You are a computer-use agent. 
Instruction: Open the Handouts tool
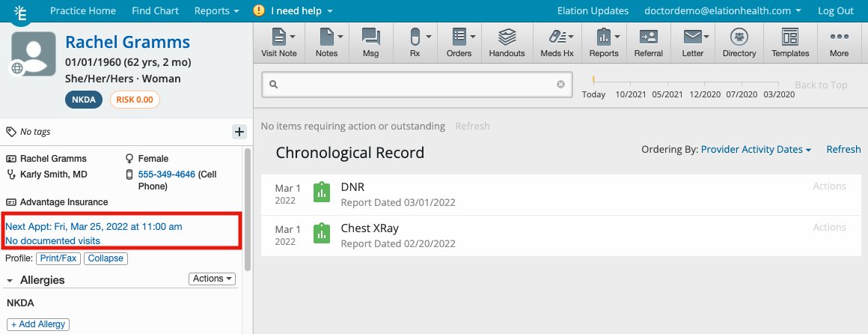[x=507, y=43]
